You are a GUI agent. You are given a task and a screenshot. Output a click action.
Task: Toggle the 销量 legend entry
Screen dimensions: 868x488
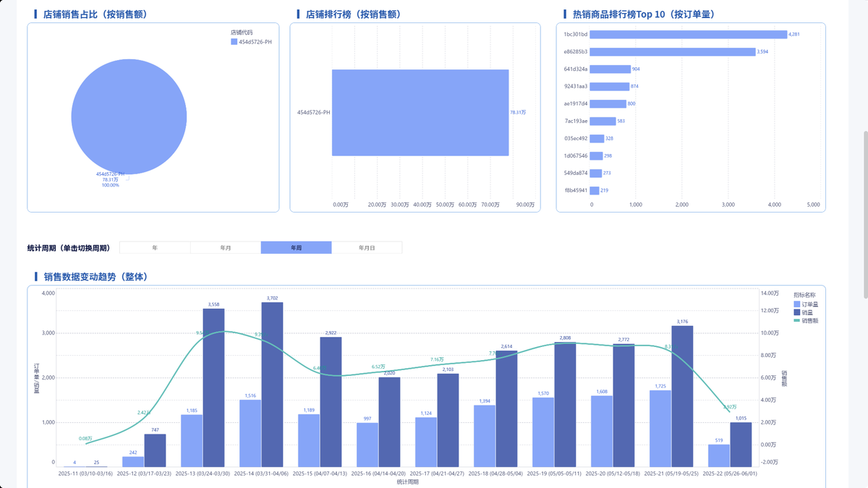point(802,312)
